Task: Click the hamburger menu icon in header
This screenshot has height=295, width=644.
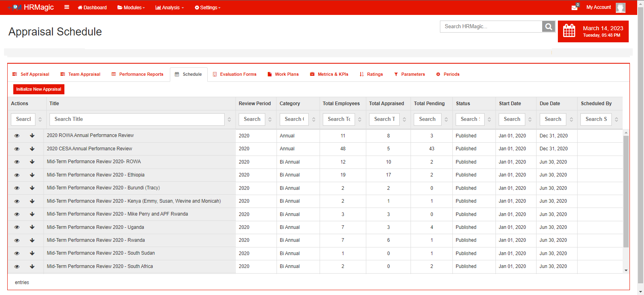Action: pyautogui.click(x=67, y=7)
